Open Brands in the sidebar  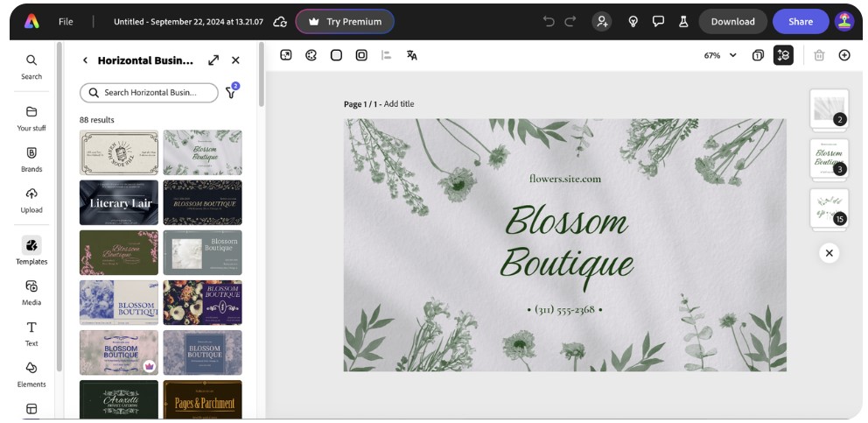click(x=31, y=159)
